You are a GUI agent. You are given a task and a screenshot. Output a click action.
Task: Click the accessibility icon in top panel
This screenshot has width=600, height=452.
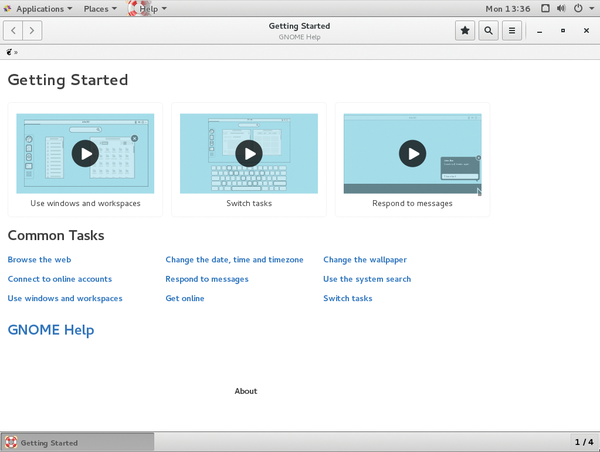click(x=545, y=8)
